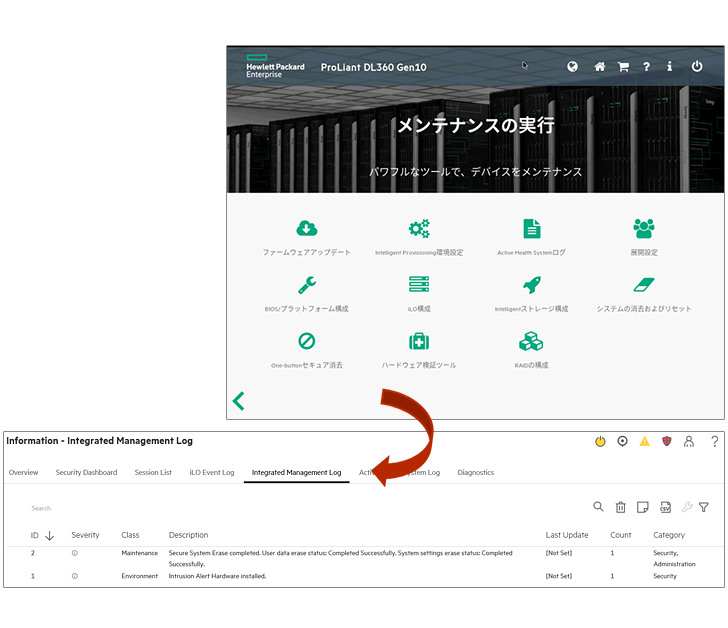Click the ファームウェアアップデート label link
Screen dimensions: 728x628
pyautogui.click(x=306, y=252)
